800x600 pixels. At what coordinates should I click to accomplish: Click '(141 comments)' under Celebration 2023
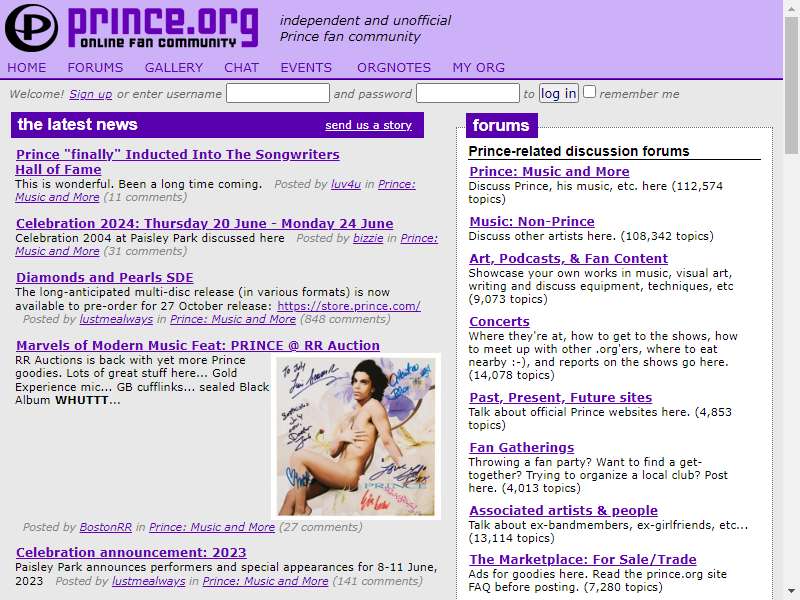378,581
